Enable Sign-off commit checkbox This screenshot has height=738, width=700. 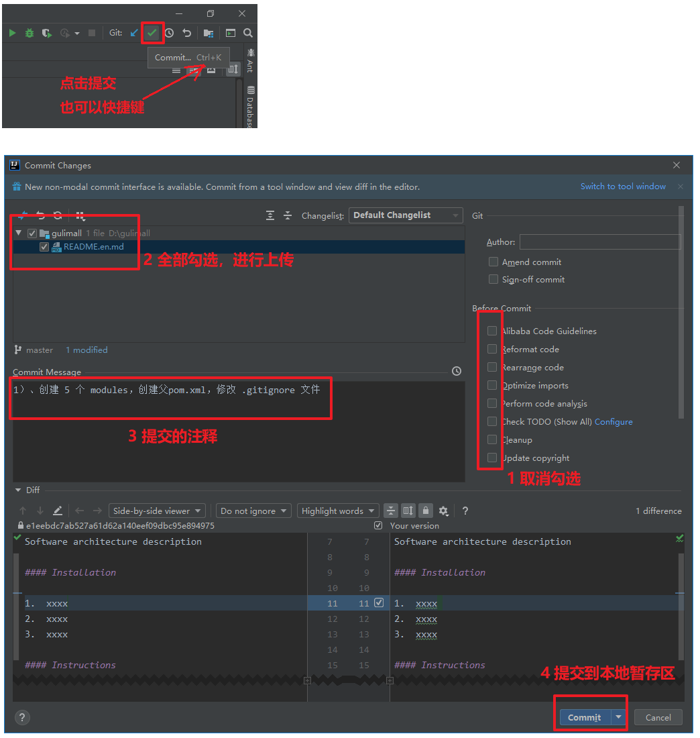pyautogui.click(x=493, y=279)
